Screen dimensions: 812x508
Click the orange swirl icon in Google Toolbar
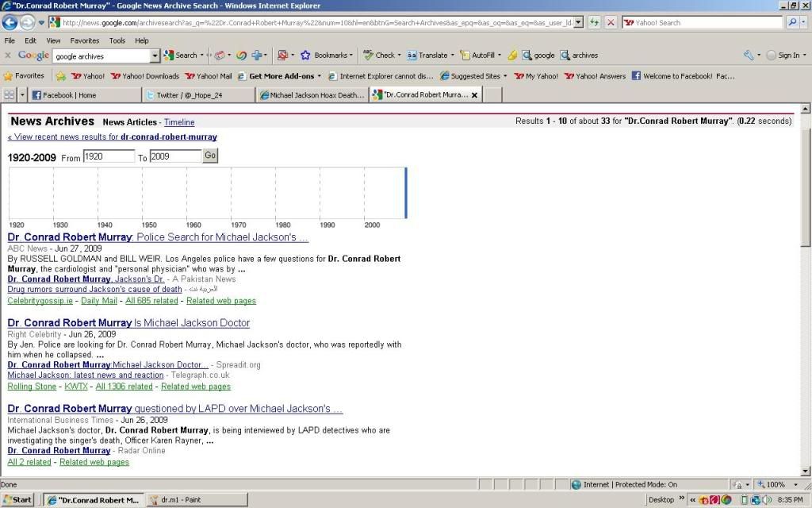pos(241,55)
